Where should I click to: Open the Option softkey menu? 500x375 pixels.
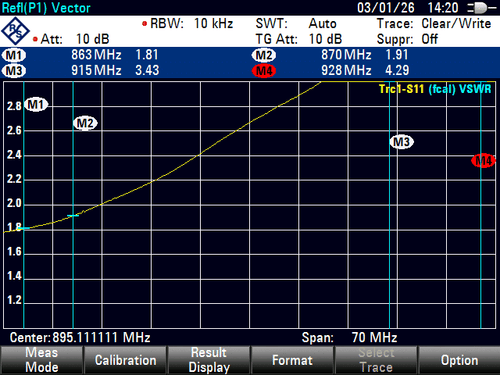pyautogui.click(x=459, y=360)
